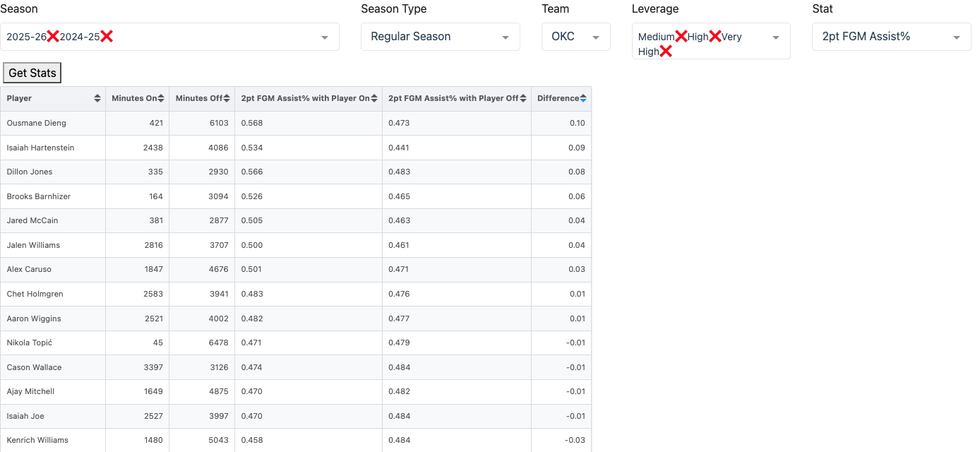Screen dimensions: 980x452
Task: Remove the 2025-26 season tag
Action: point(53,37)
